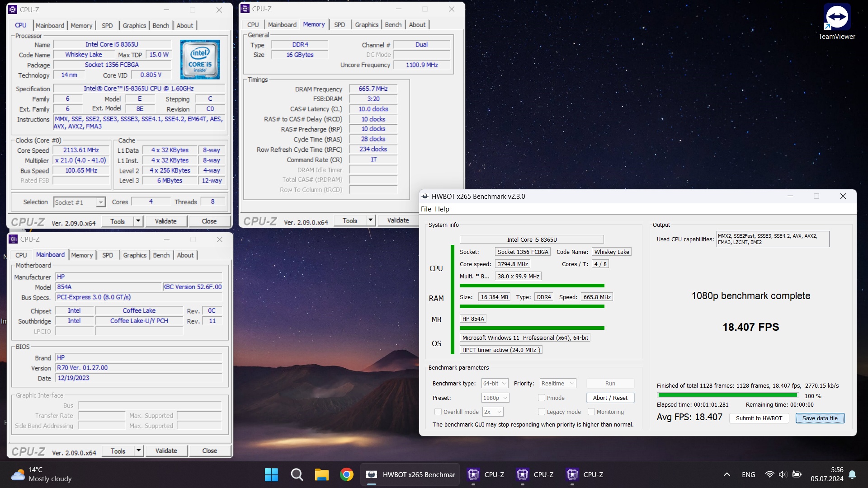Screen dimensions: 868x488
Task: Switch to third CPU-Z taskbar item
Action: tap(585, 474)
